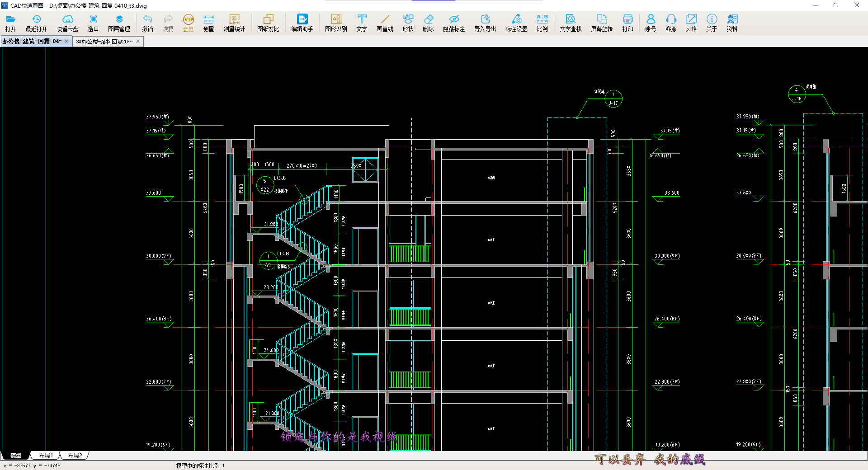Open 图层管理 layer manager

pyautogui.click(x=119, y=23)
